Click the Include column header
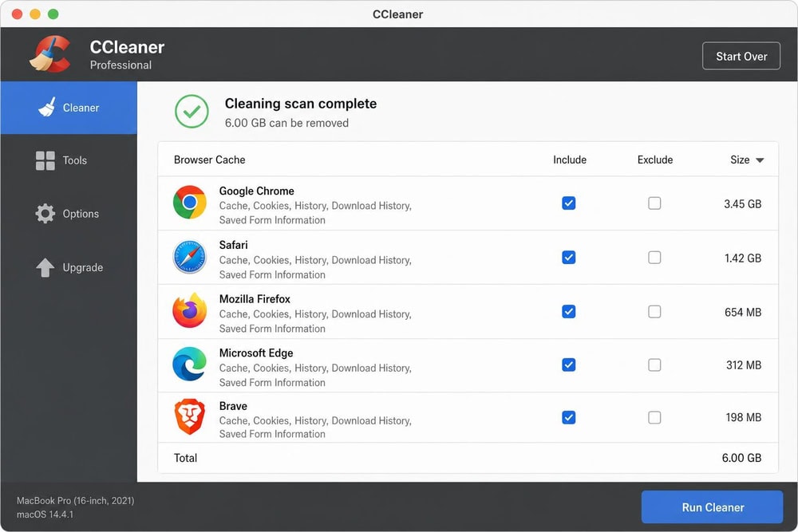 pyautogui.click(x=570, y=160)
